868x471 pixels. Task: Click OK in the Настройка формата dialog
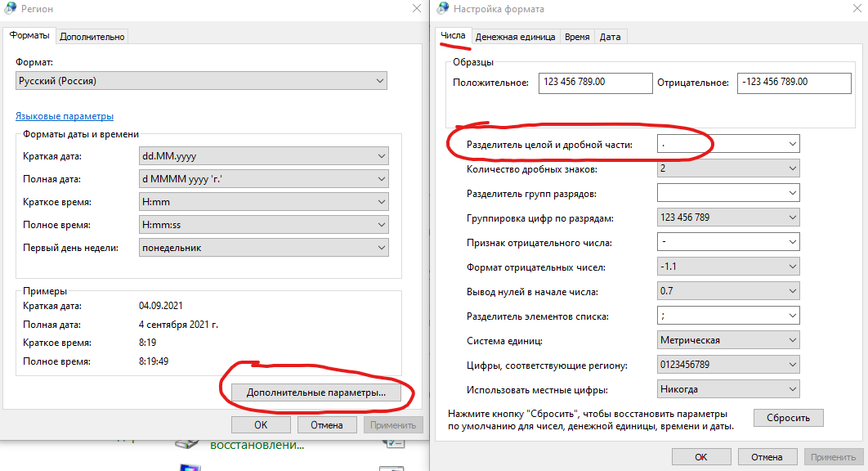700,457
